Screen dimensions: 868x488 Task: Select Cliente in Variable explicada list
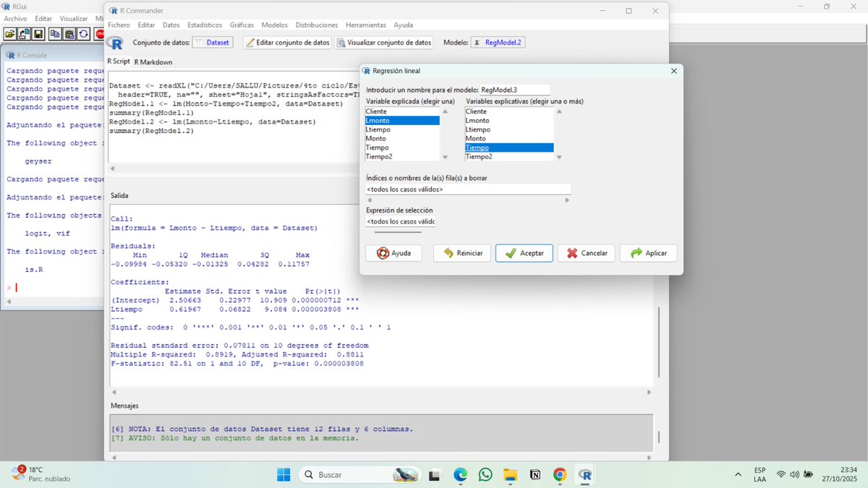[402, 111]
